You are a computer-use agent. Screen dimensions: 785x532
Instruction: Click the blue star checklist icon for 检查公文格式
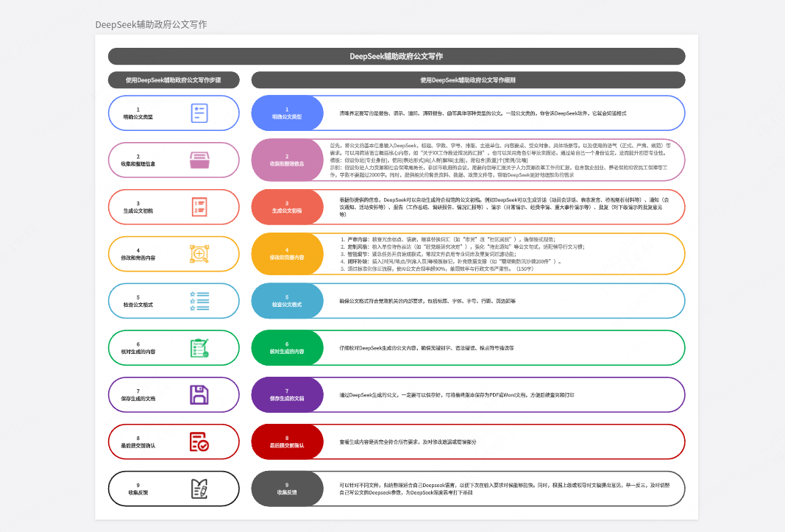199,301
